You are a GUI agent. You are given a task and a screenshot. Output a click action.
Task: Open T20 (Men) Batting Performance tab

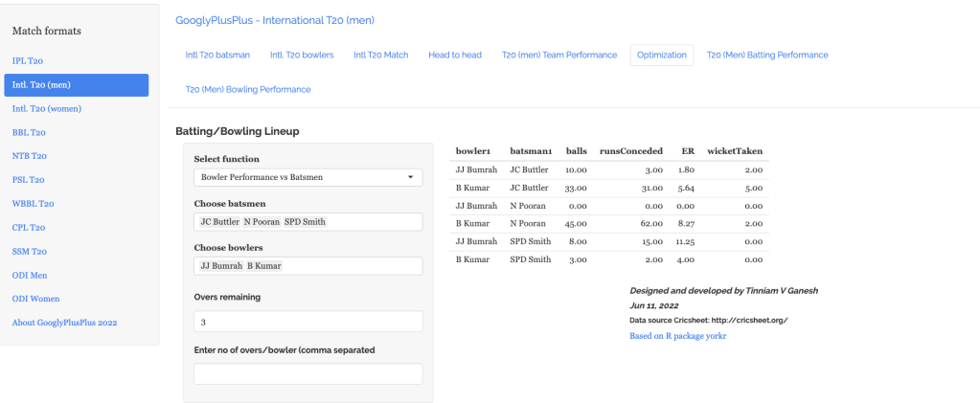767,55
